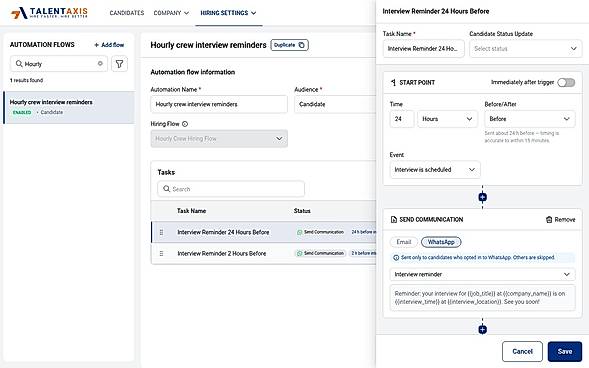Click the Hiring Flow info icon
Screen dimensions: 589x368
tap(185, 124)
